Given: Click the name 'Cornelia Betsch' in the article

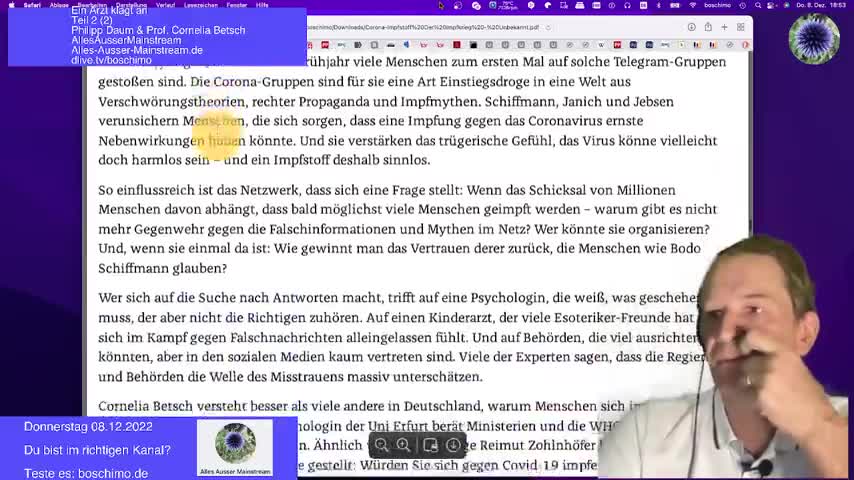Looking at the screenshot, I should tap(145, 406).
